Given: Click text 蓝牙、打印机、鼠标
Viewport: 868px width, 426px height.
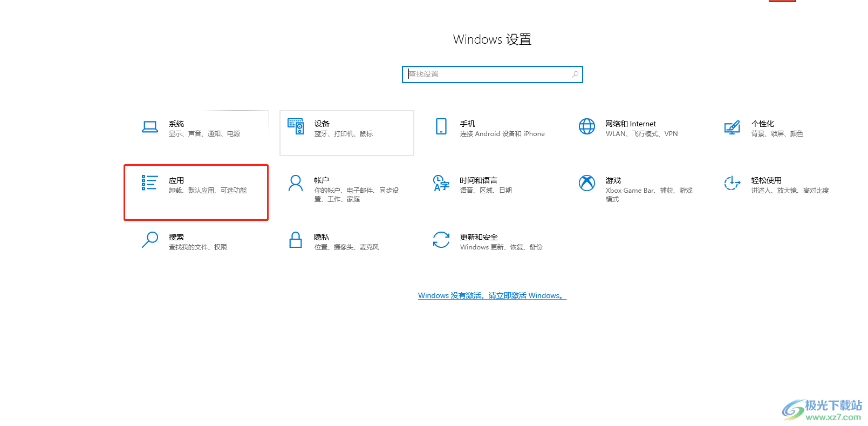Looking at the screenshot, I should (344, 134).
